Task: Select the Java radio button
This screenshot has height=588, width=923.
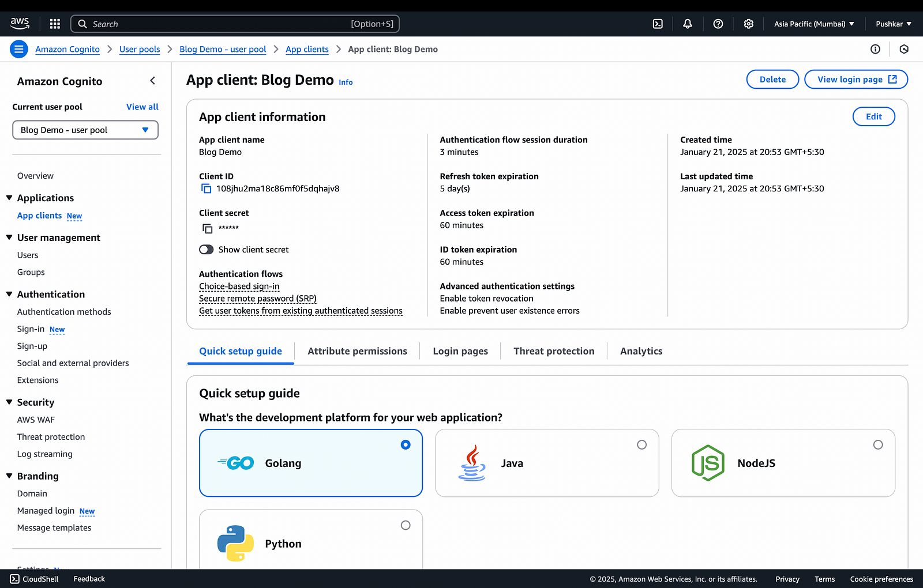Action: (x=641, y=444)
